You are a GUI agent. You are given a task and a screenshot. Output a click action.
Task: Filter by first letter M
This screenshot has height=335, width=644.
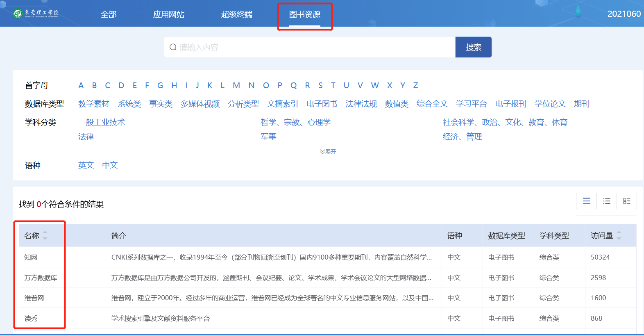pos(236,85)
